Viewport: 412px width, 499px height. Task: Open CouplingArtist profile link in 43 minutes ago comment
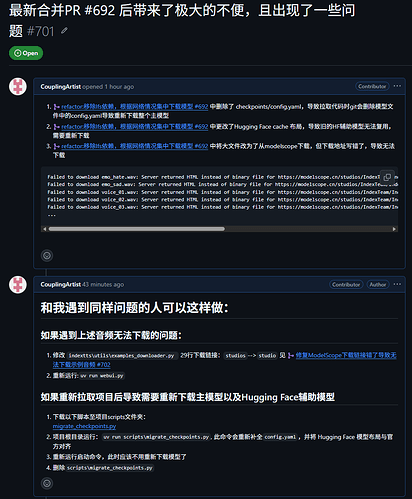pyautogui.click(x=60, y=285)
